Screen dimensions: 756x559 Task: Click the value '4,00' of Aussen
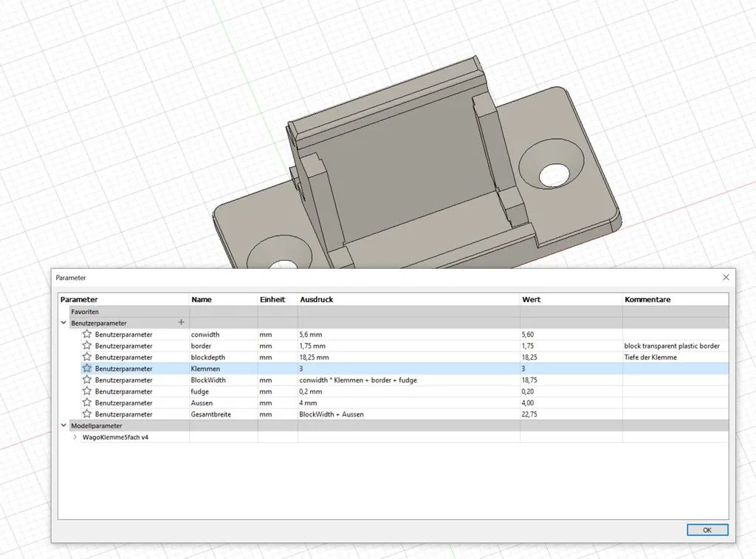[x=527, y=402]
